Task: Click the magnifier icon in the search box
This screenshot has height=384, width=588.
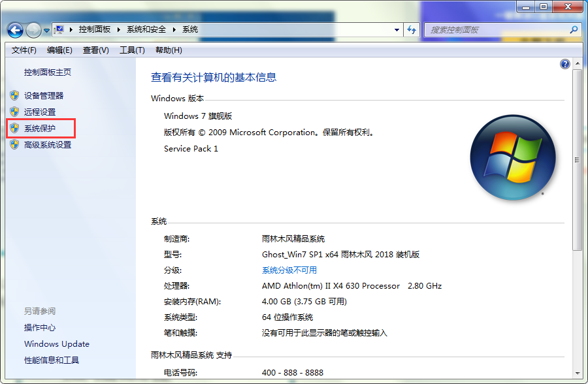Action: click(574, 29)
